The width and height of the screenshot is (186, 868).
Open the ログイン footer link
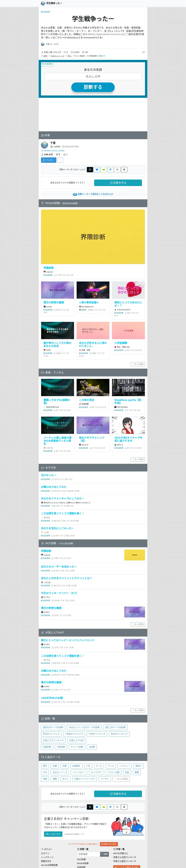point(45,853)
